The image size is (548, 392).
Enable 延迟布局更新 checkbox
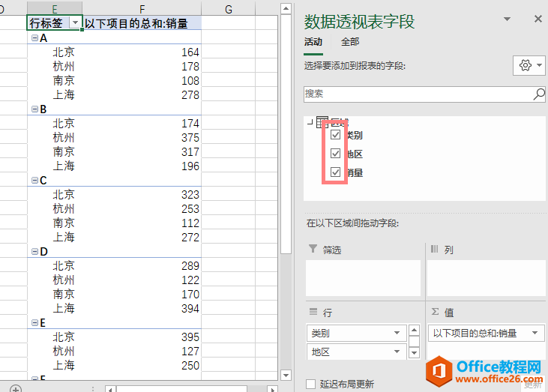[310, 384]
